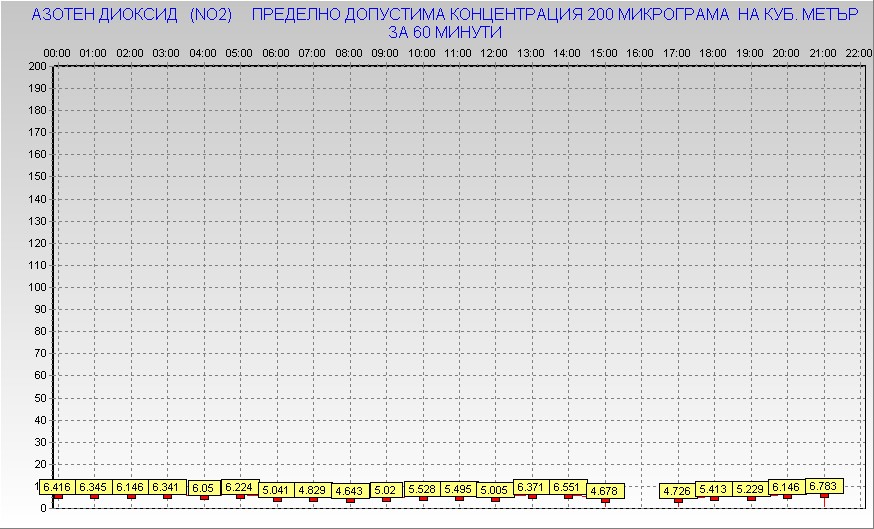
Task: Click the 4.678 data label at 15:00
Action: [604, 491]
